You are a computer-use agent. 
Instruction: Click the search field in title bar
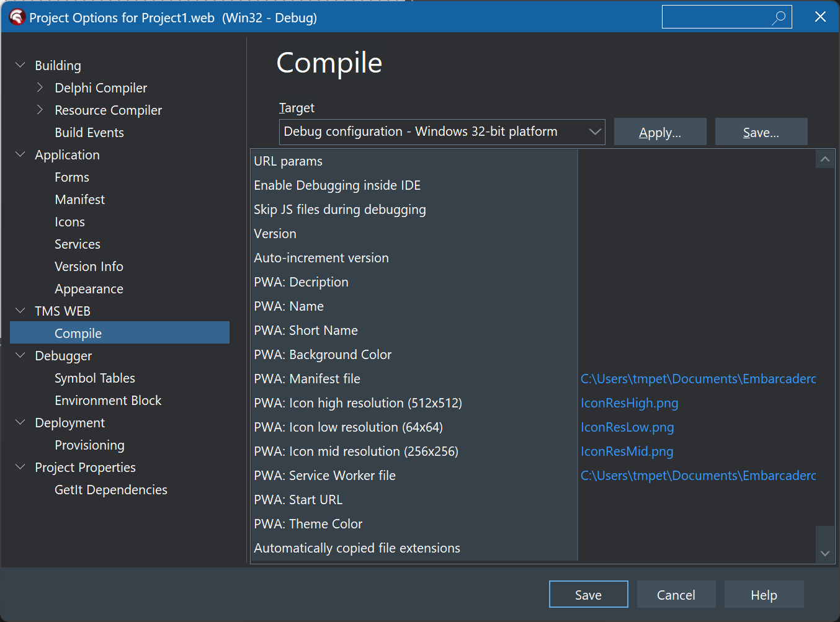(x=716, y=17)
